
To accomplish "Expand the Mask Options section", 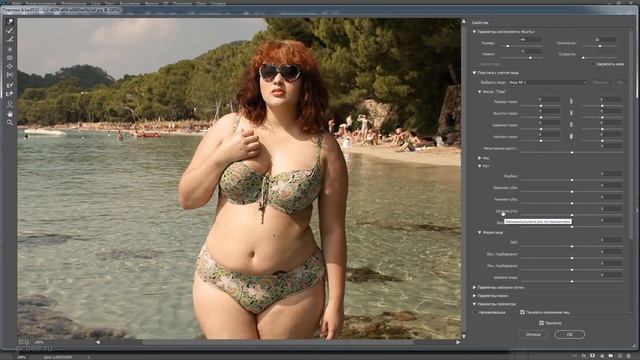I will (x=475, y=296).
